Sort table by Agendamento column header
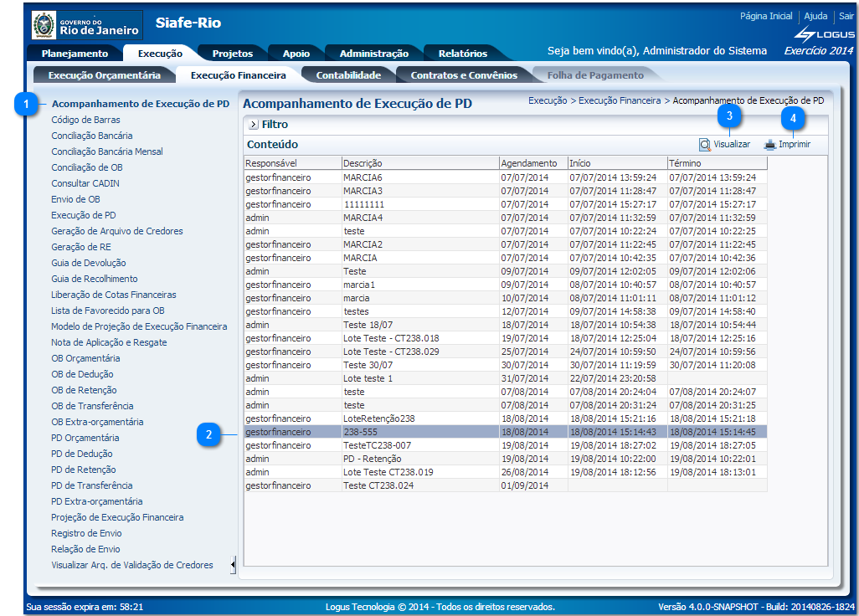 point(529,163)
